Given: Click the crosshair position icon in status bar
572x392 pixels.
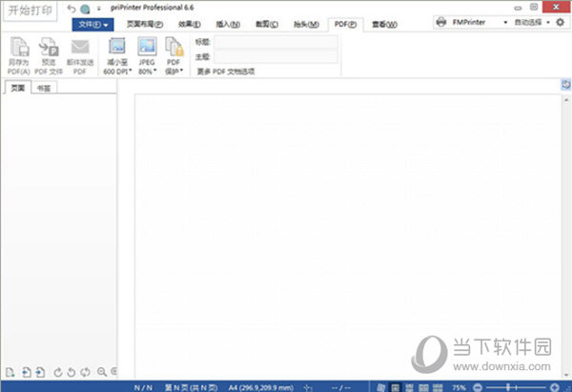Looking at the screenshot, I should pos(308,387).
